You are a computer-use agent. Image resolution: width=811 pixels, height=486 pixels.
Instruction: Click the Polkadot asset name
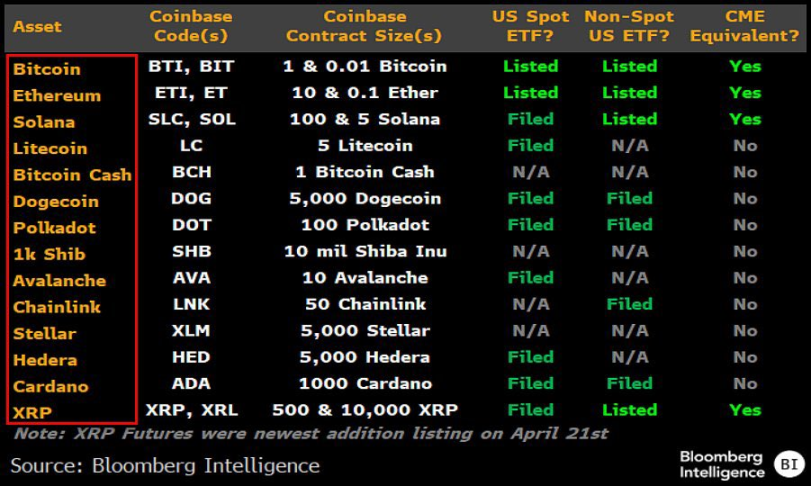55,228
